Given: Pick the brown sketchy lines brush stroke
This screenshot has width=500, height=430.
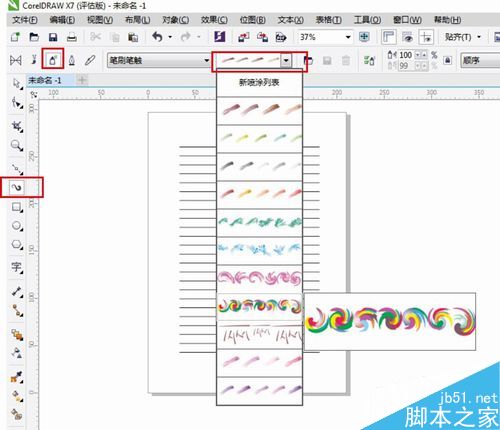Looking at the screenshot, I should (259, 335).
